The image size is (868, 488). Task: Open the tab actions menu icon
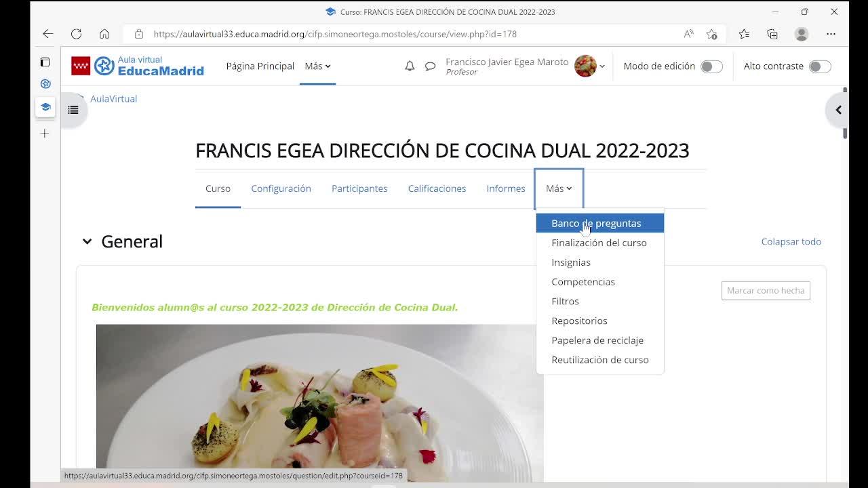(45, 62)
